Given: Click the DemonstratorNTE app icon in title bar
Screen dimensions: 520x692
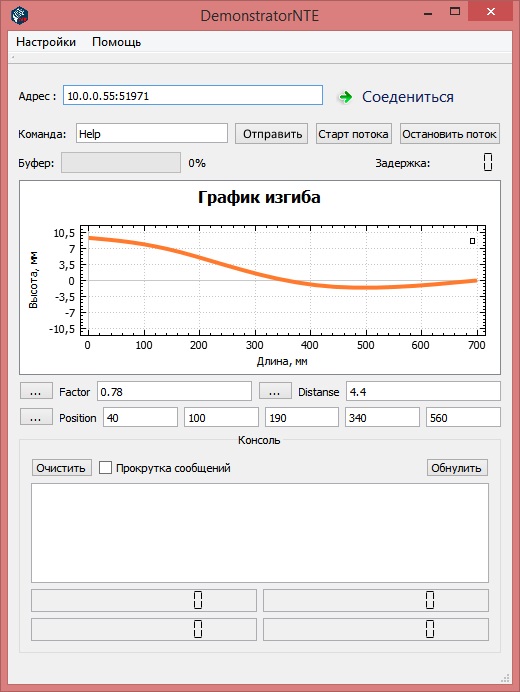Looking at the screenshot, I should pos(19,15).
